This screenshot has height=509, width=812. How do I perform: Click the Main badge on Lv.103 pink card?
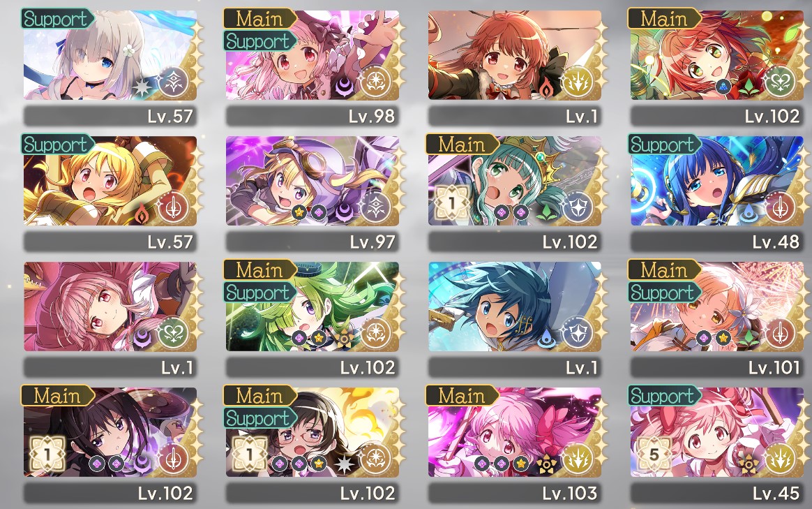463,395
